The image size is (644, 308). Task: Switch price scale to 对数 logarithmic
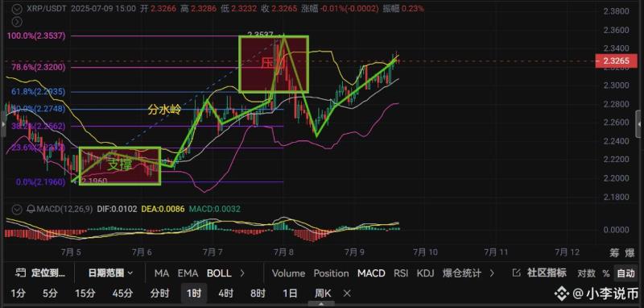point(587,273)
